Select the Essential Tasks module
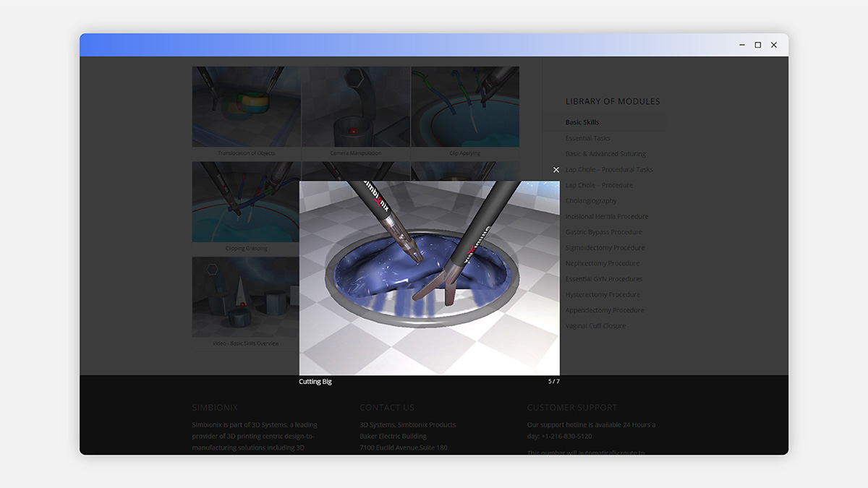868x488 pixels. 587,138
